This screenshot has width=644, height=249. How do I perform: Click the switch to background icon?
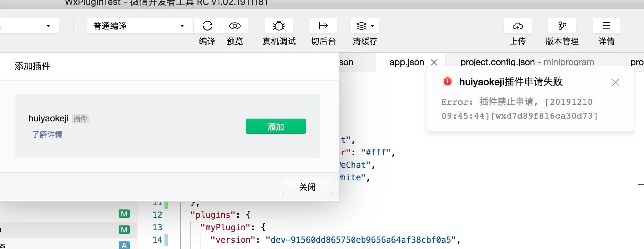point(323,26)
